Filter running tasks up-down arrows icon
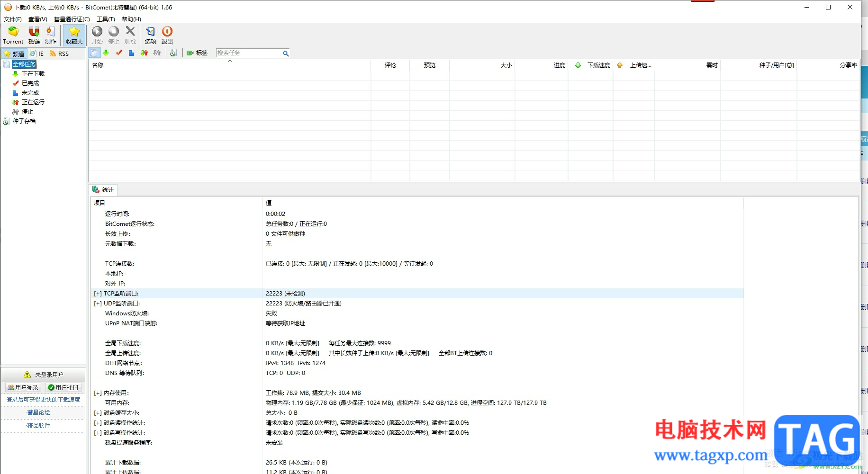Image resolution: width=868 pixels, height=474 pixels. 144,53
